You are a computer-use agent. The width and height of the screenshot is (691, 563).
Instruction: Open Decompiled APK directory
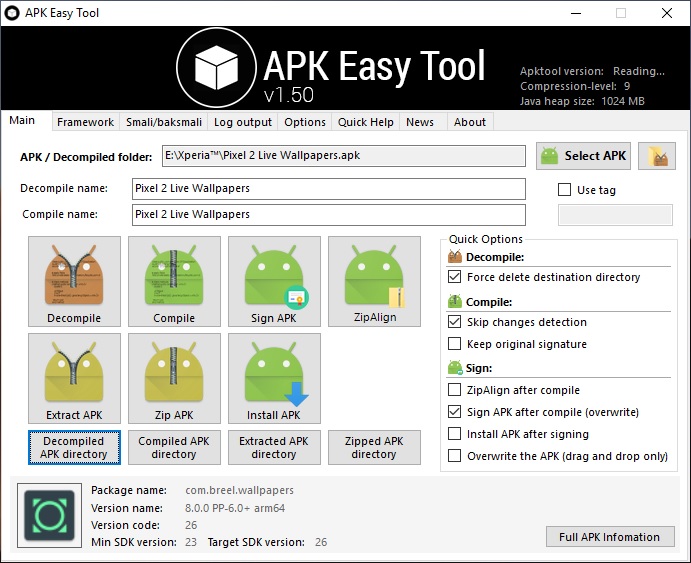(74, 448)
